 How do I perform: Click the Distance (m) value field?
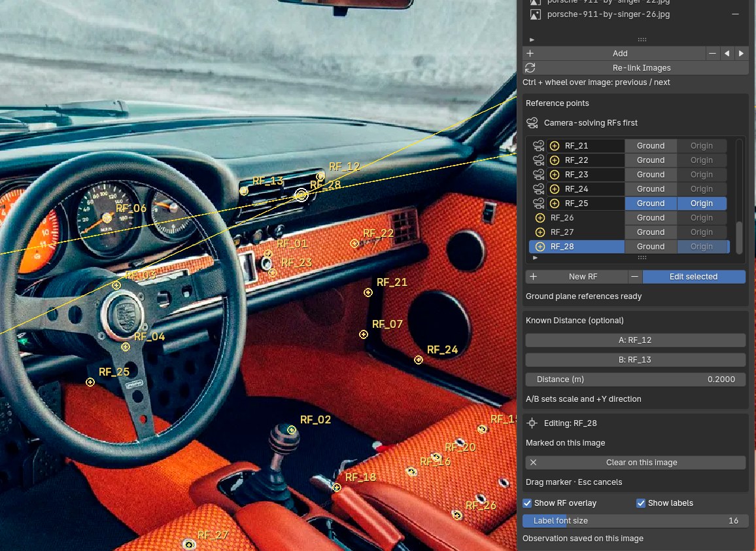[636, 380]
